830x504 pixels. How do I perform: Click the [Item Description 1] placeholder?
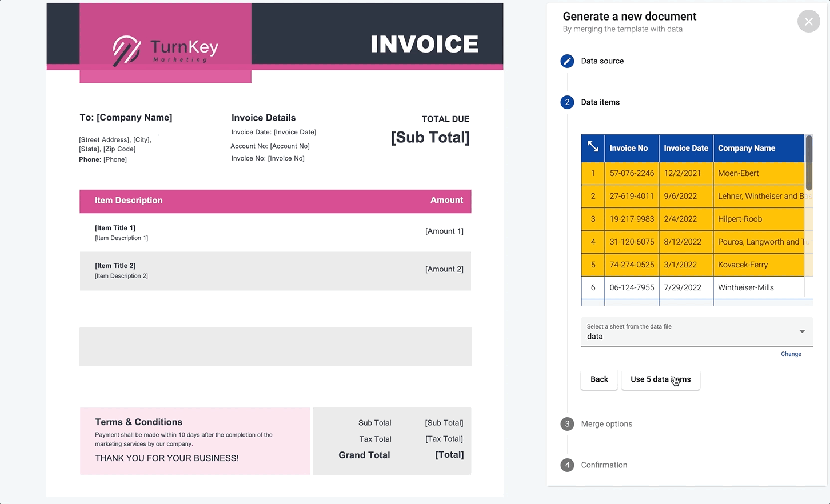(x=121, y=238)
